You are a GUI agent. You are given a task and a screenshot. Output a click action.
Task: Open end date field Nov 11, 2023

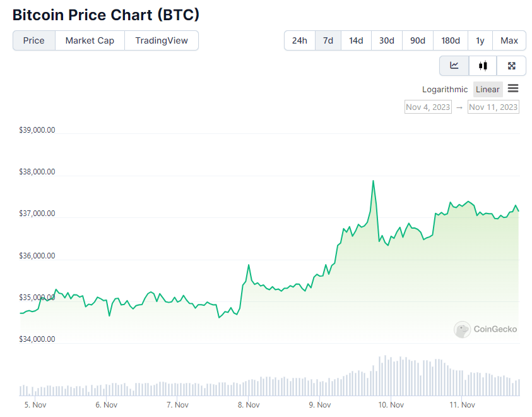[x=493, y=107]
